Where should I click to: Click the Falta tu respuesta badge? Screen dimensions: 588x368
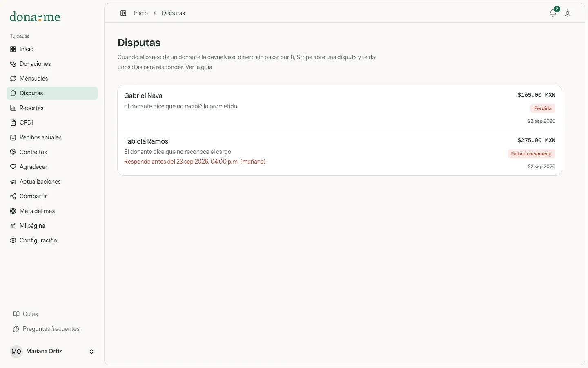(x=531, y=154)
